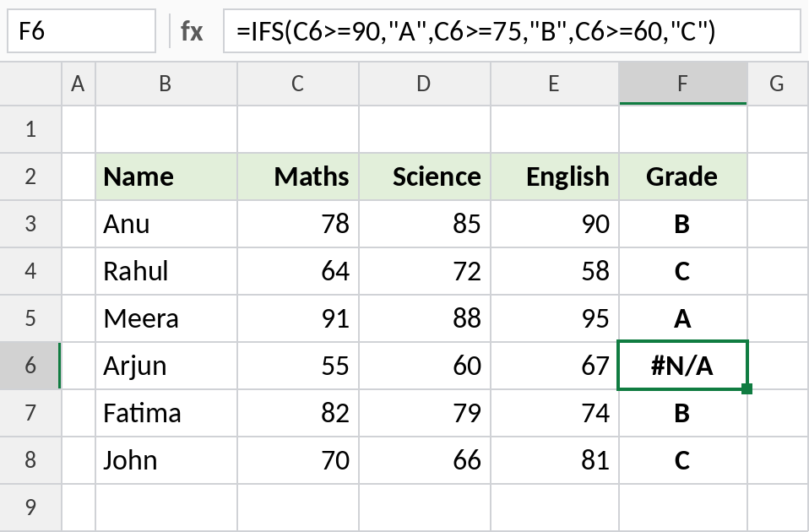
Task: Click Meera's Science score 88
Action: tap(424, 318)
